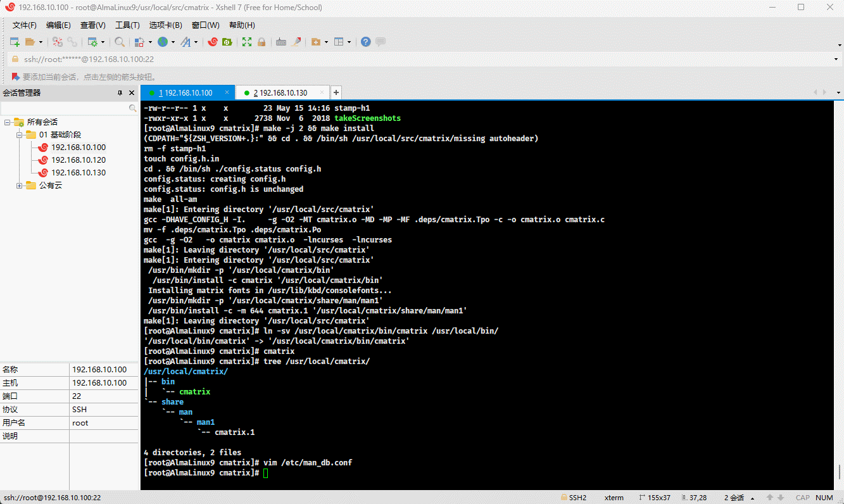This screenshot has width=844, height=504.
Task: Pin the session manager panel
Action: click(120, 93)
